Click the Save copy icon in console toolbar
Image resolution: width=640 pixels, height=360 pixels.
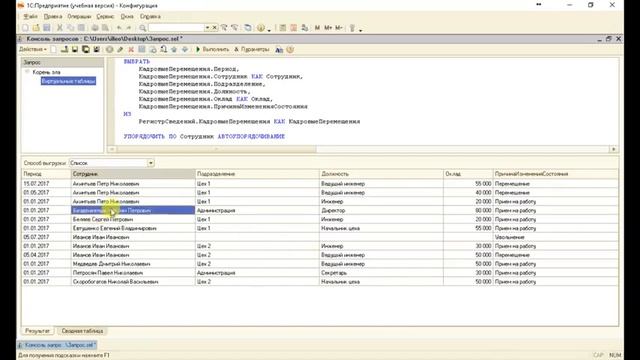86,49
